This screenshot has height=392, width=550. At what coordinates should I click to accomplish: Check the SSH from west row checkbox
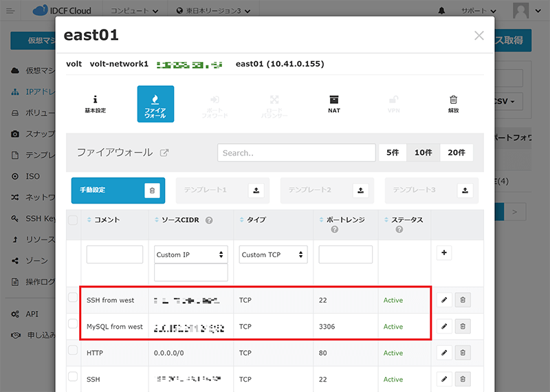click(x=73, y=298)
